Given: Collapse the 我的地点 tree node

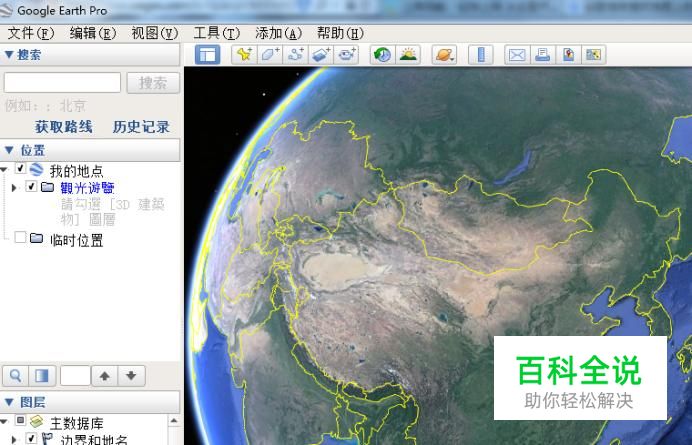Looking at the screenshot, I should 4,169.
